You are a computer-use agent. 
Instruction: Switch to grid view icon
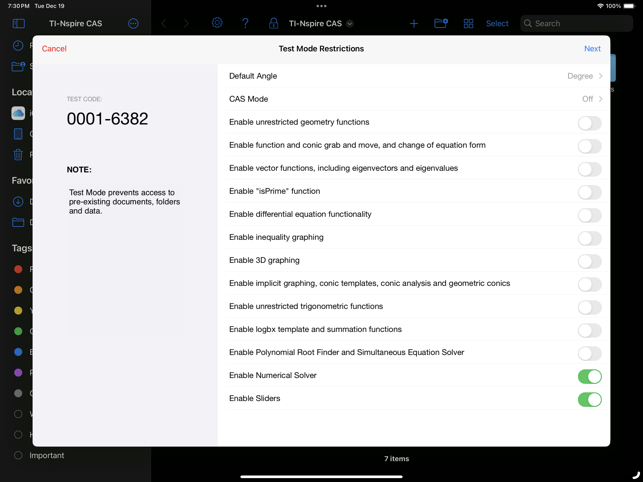[x=468, y=23]
